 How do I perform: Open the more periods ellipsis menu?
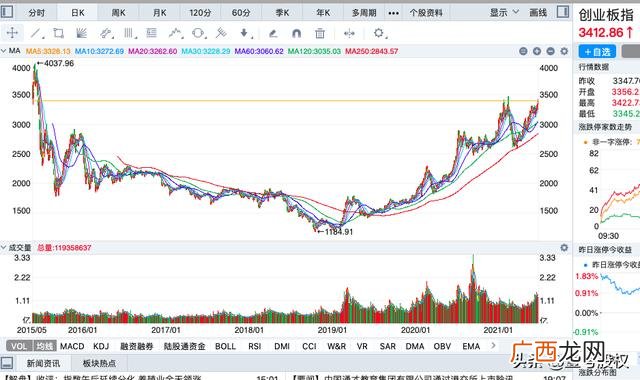pos(393,13)
